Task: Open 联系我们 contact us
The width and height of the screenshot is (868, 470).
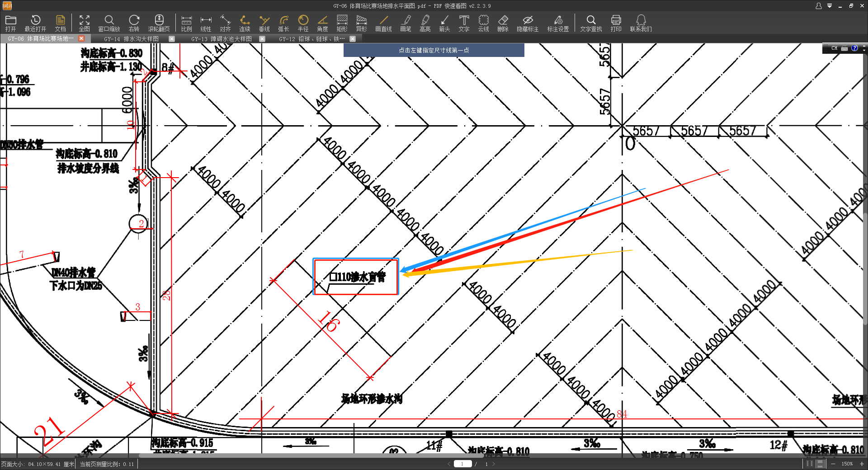Action: point(641,23)
